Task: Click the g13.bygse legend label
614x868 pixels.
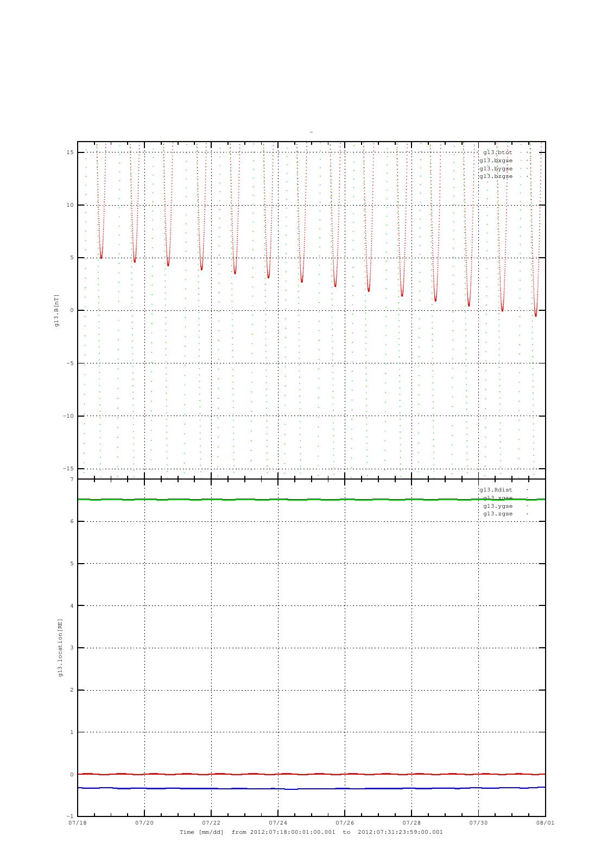Action: [x=496, y=168]
